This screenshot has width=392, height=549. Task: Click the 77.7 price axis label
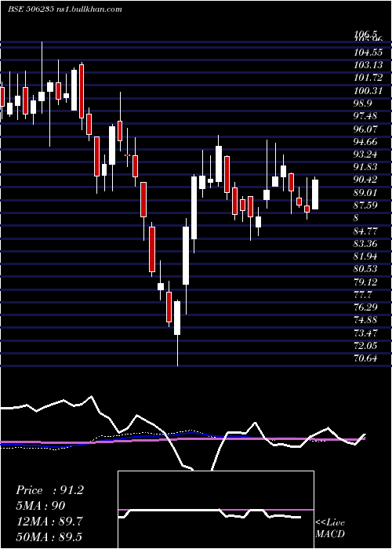tap(363, 294)
